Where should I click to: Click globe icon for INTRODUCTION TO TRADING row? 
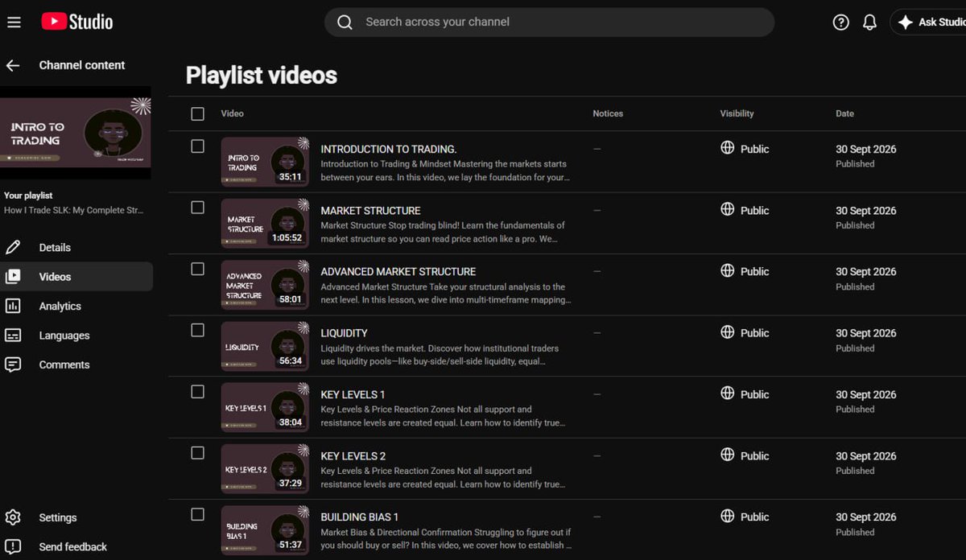(728, 148)
